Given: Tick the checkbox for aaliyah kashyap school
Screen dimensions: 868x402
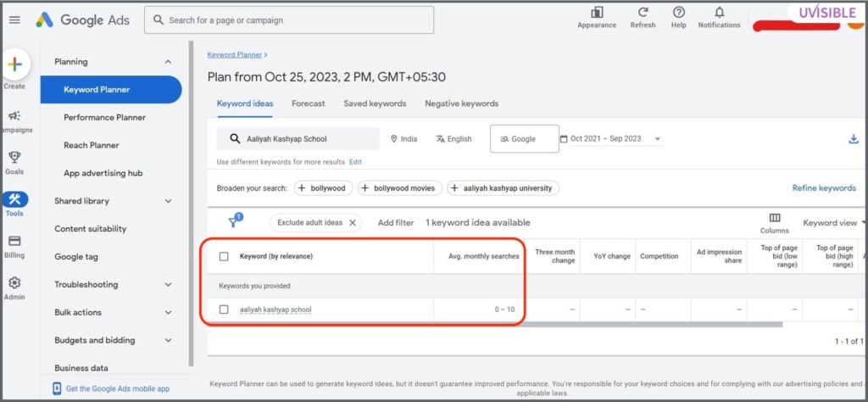Looking at the screenshot, I should coord(224,310).
